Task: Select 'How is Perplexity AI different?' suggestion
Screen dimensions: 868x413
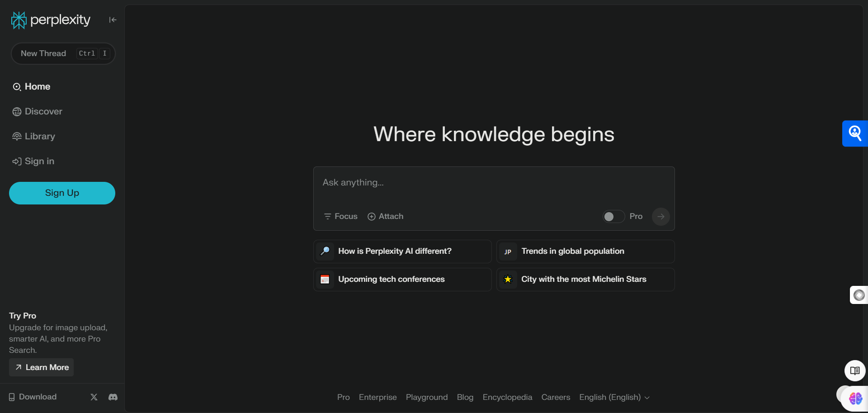Action: (x=402, y=252)
